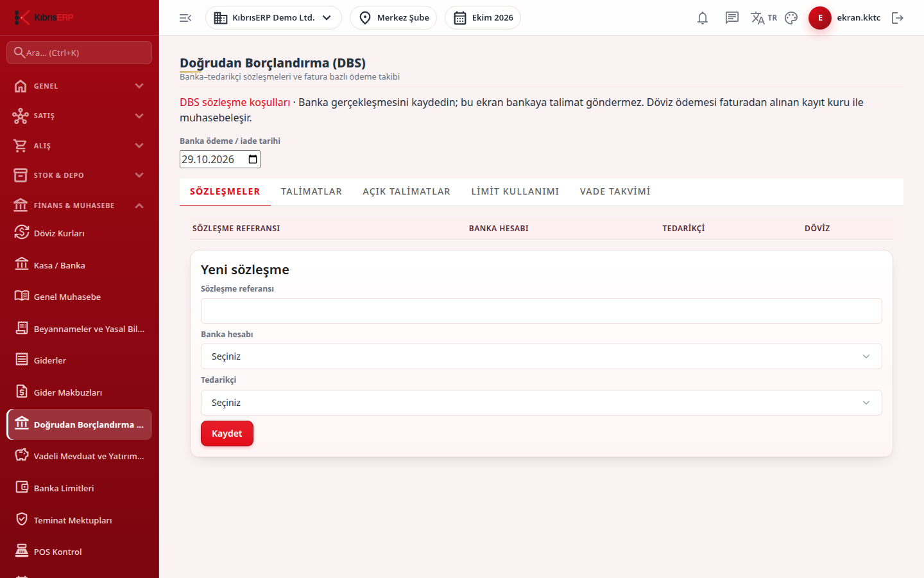Click the logout icon
The width and height of the screenshot is (924, 578).
tap(898, 18)
